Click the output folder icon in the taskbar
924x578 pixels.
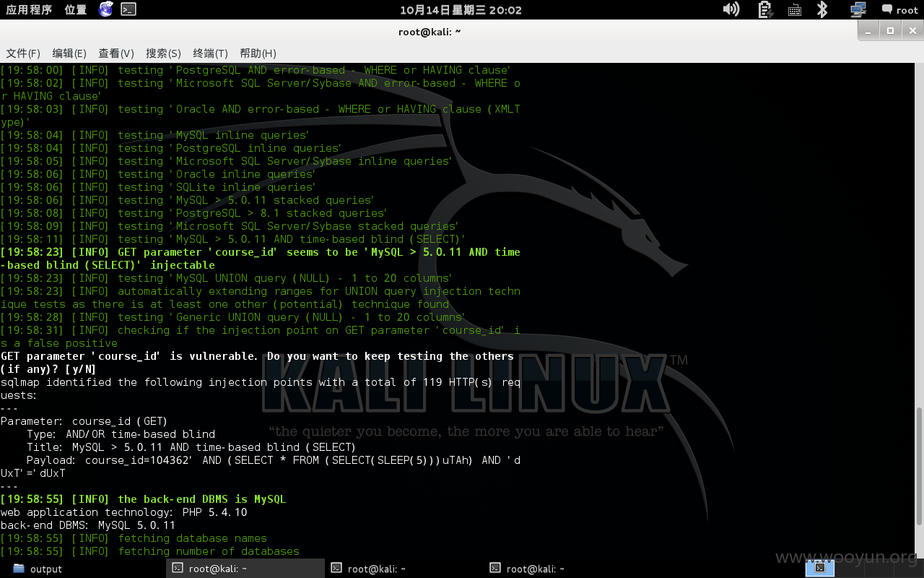pyautogui.click(x=19, y=569)
